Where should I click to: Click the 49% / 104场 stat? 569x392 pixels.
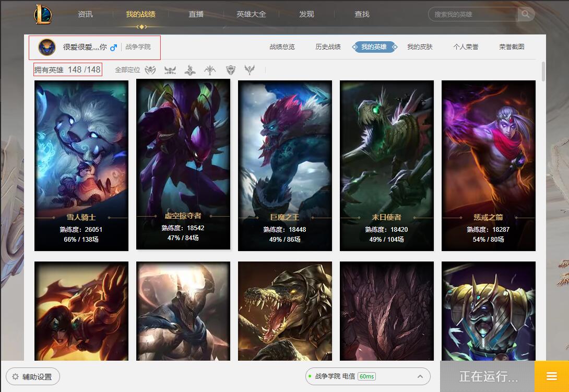point(386,239)
